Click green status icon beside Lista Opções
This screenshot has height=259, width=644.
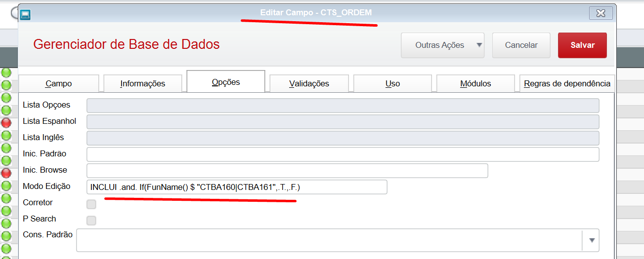coord(6,110)
